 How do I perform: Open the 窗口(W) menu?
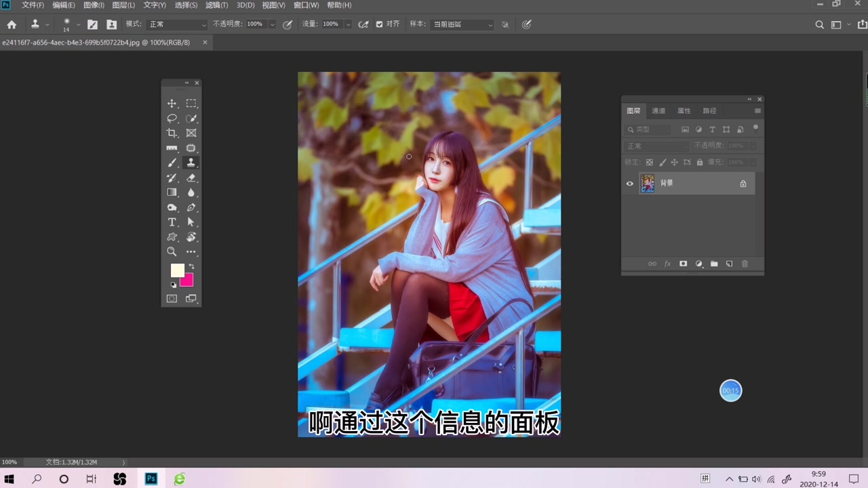[x=307, y=5]
